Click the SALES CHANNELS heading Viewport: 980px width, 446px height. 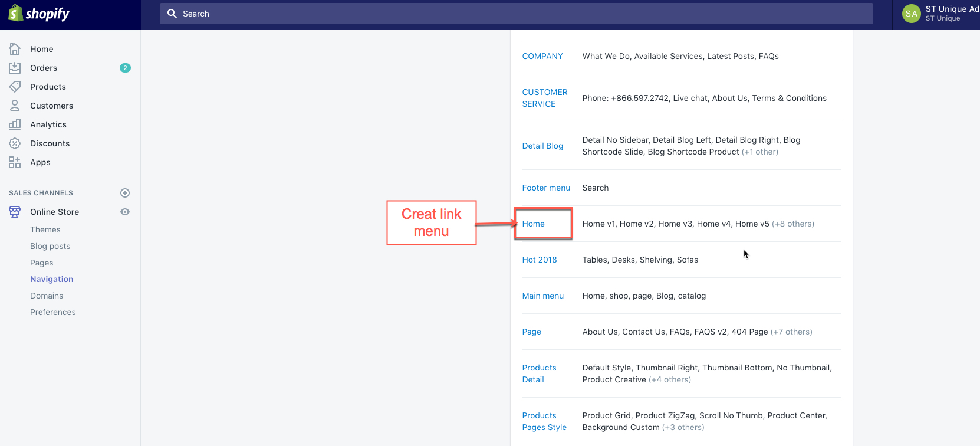click(x=41, y=193)
